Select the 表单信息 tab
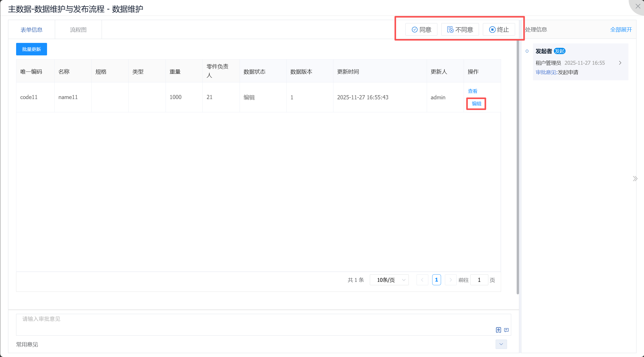Viewport: 644px width, 357px height. coord(31,30)
